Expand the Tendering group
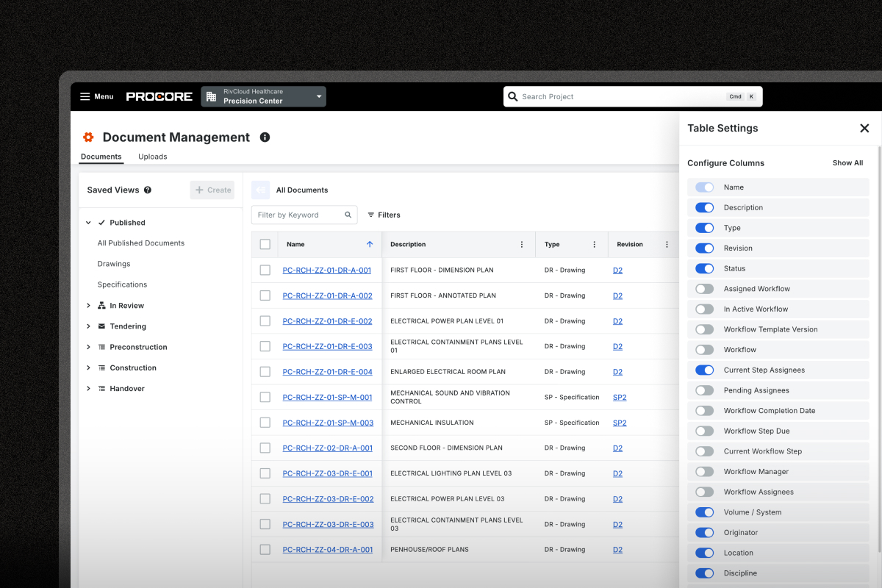This screenshot has width=882, height=588. point(88,326)
